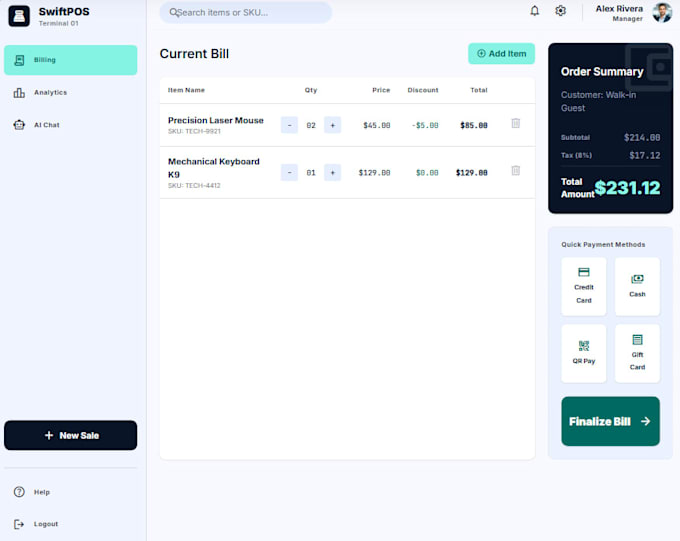Click the Billing receipt icon

[x=19, y=60]
